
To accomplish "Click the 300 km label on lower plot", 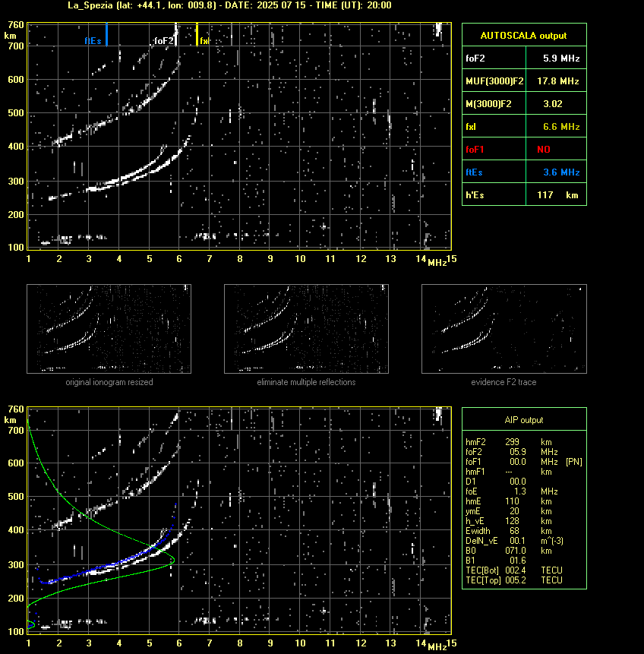I will [16, 565].
